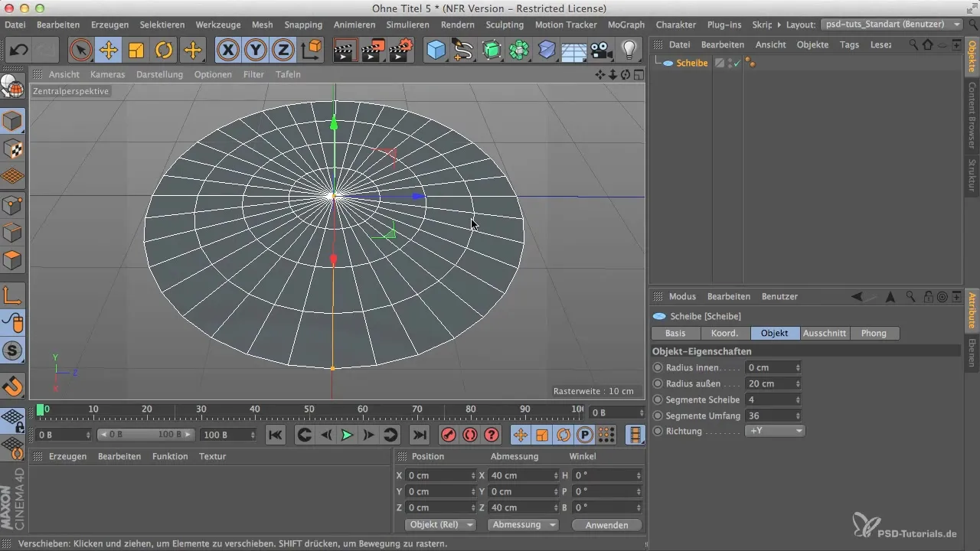Expand the hidden main menu items arrow
Screen dimensions: 980x551
click(x=779, y=24)
